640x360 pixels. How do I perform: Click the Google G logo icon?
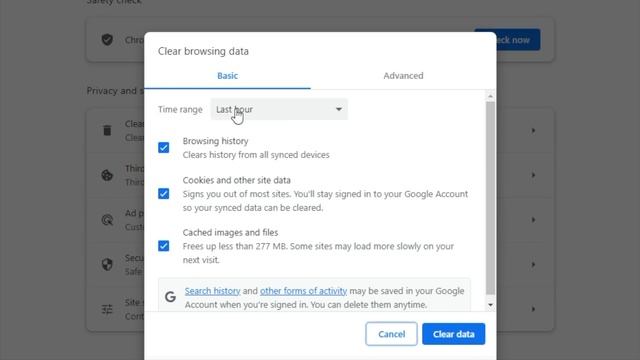170,297
